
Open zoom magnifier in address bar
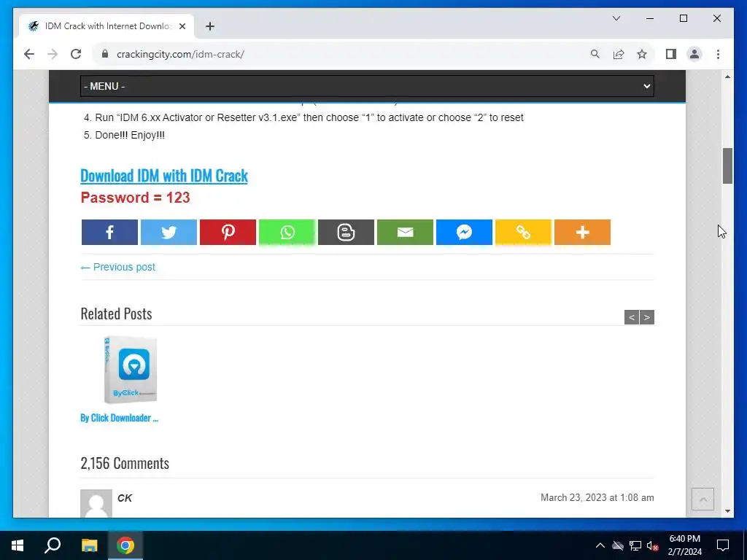coord(595,54)
